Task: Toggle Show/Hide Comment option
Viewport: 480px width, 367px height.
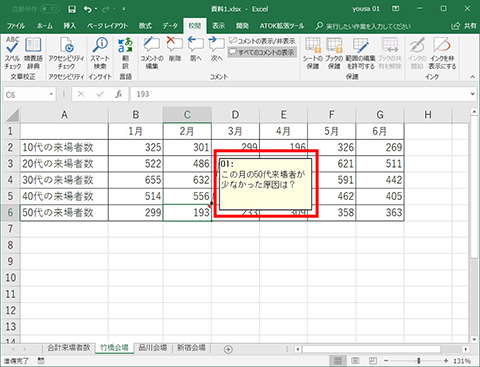Action: coord(262,41)
